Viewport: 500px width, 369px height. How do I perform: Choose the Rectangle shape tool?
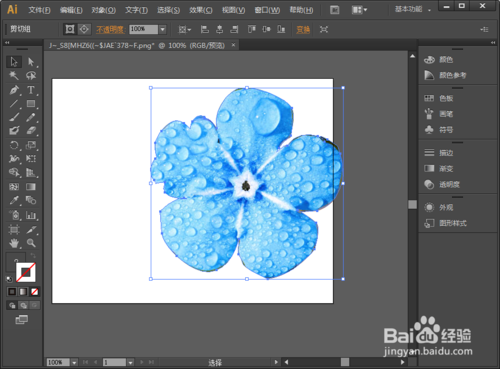[x=31, y=104]
